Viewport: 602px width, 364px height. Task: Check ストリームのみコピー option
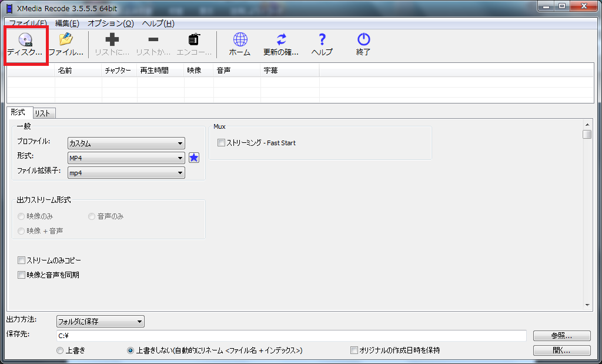pyautogui.click(x=21, y=261)
